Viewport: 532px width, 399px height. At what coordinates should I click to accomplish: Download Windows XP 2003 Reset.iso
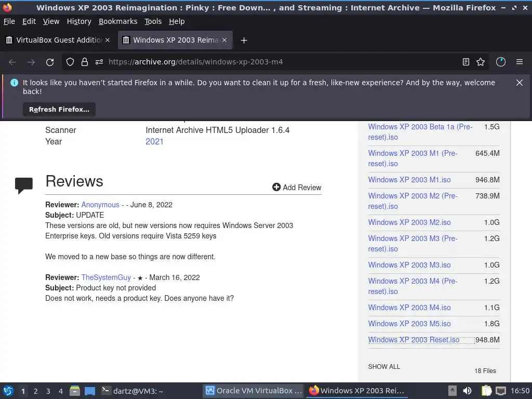(x=414, y=340)
